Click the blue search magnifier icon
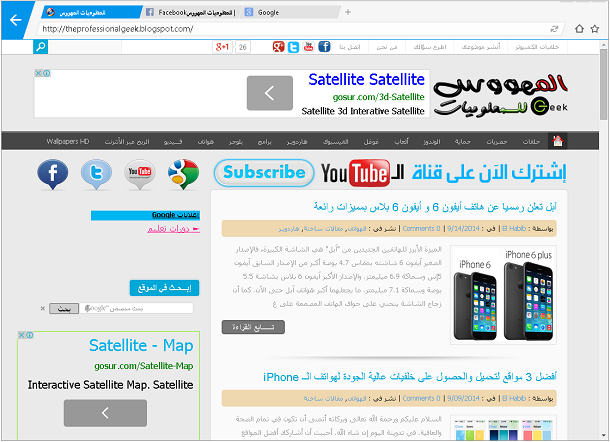610x442 pixels. (x=40, y=47)
